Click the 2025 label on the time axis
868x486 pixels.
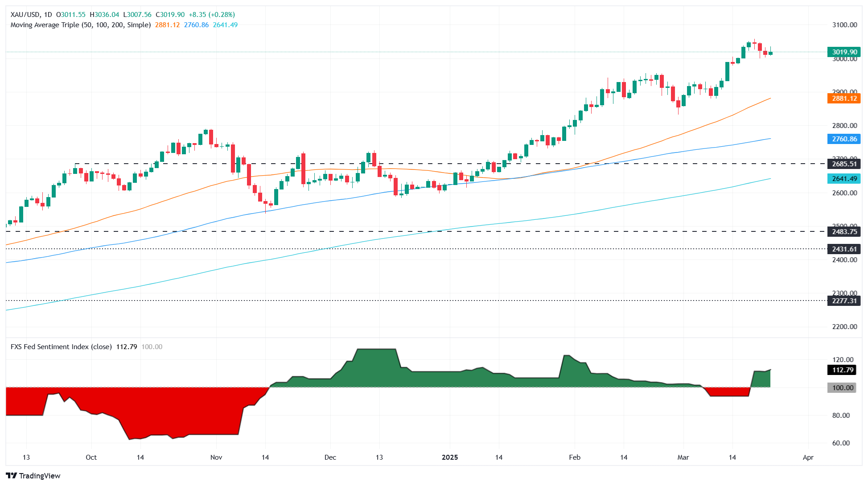tap(449, 457)
